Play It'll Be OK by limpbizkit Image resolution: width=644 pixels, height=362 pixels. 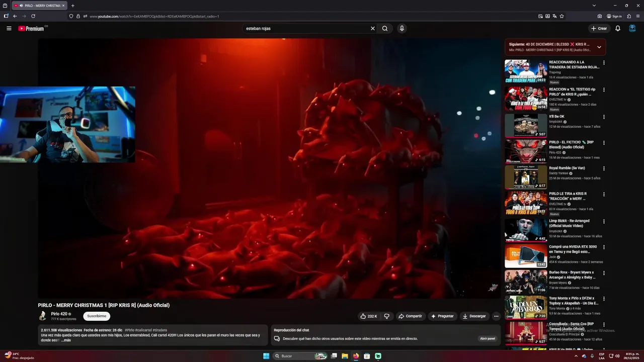click(x=526, y=125)
